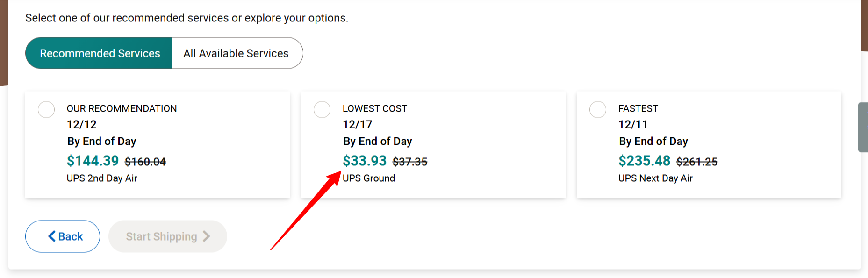Click the right chevron icon on Start Shipping
Image resolution: width=868 pixels, height=278 pixels.
[206, 236]
